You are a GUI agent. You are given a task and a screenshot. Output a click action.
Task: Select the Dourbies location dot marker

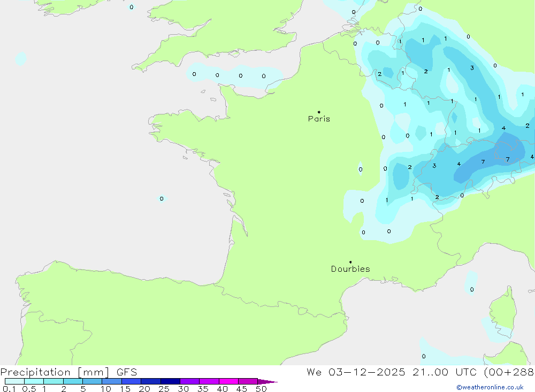pos(350,262)
